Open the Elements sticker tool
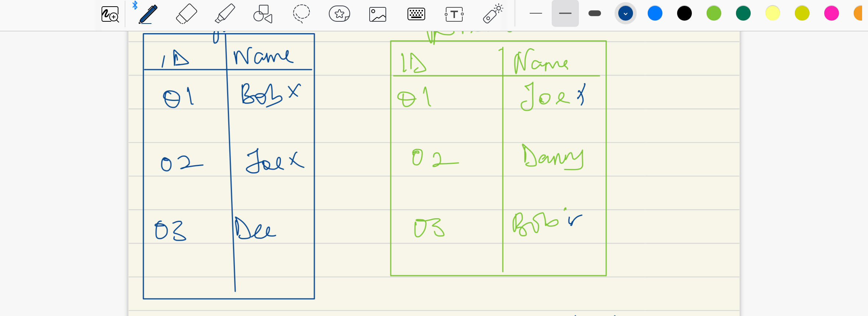This screenshot has height=316, width=868. [x=339, y=14]
